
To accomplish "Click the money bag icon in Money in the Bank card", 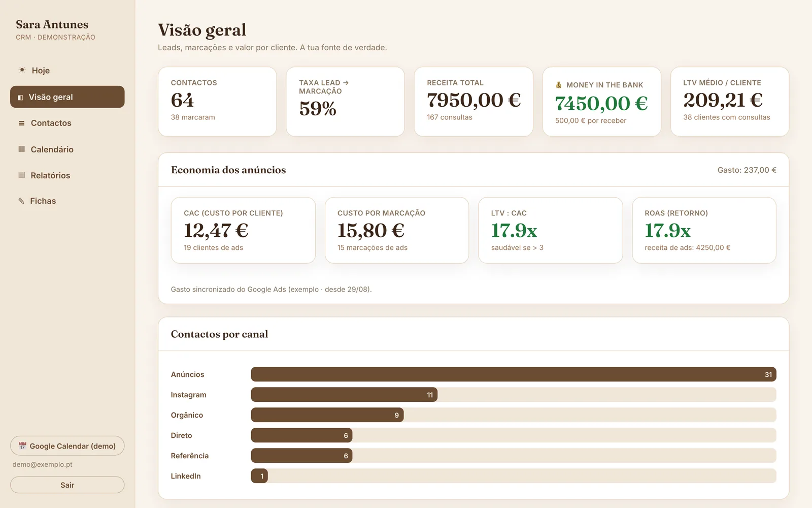I will click(x=559, y=85).
